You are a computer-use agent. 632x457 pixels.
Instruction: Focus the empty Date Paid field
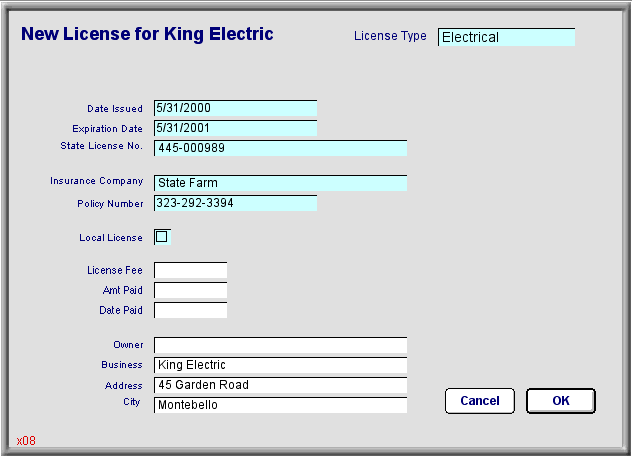coord(190,310)
